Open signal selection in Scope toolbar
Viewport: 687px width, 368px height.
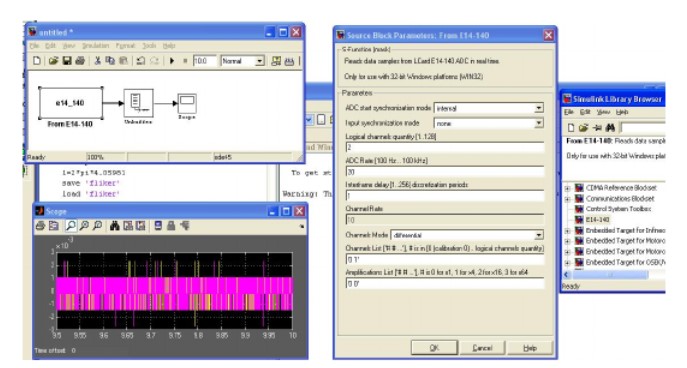point(184,226)
